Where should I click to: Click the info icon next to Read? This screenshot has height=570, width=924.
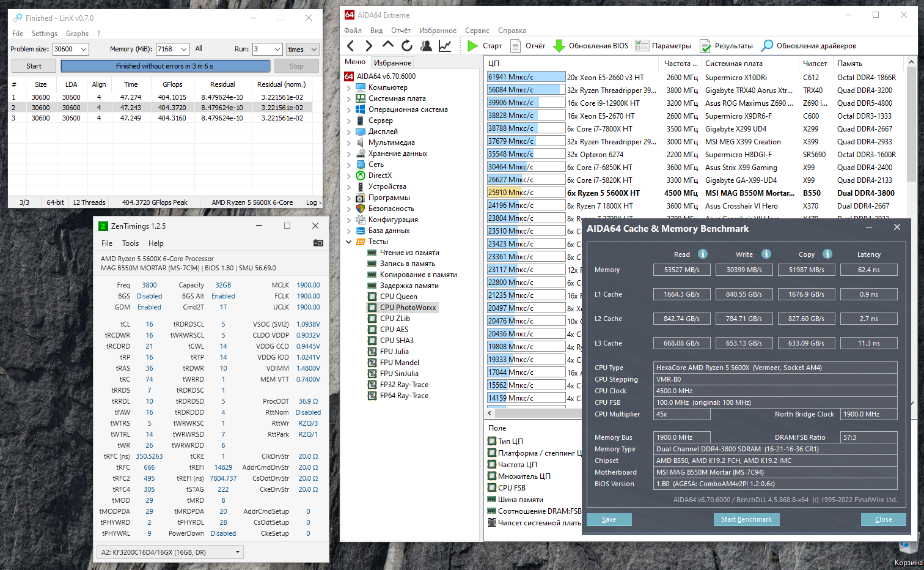[703, 254]
